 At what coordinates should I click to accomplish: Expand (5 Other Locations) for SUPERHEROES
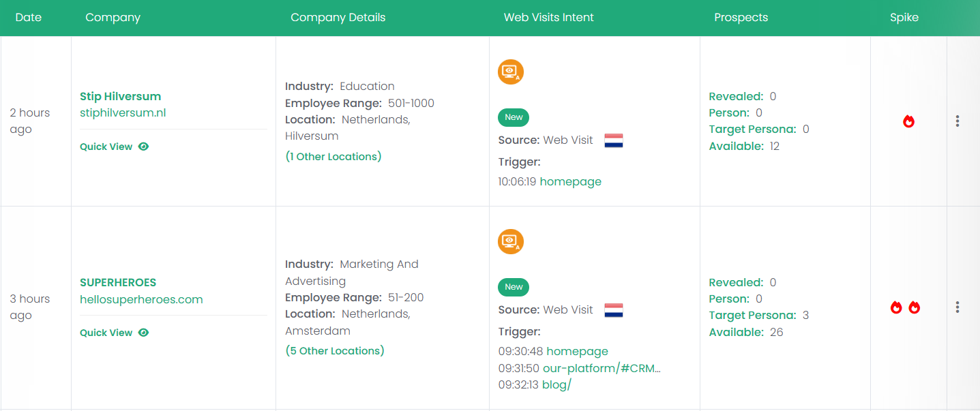(x=335, y=351)
